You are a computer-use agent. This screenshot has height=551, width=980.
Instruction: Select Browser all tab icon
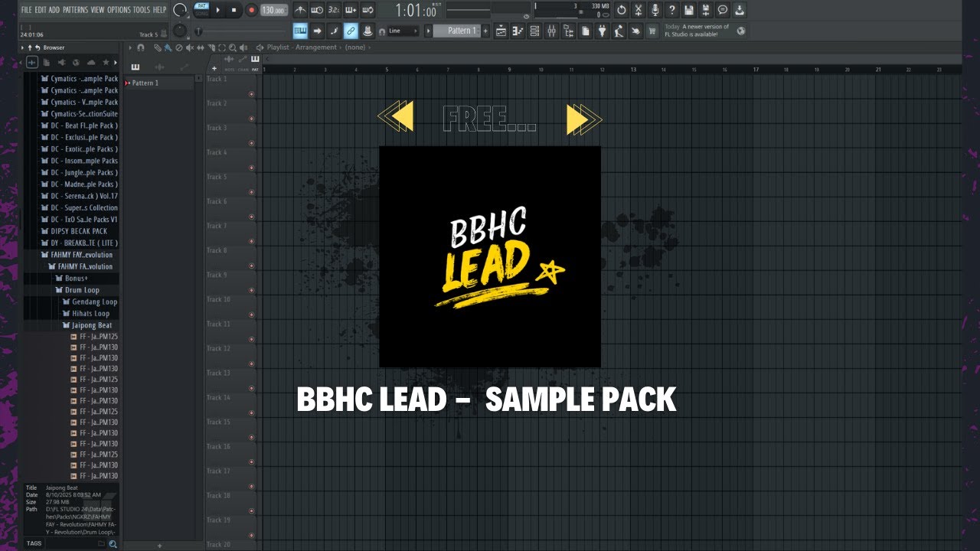32,63
